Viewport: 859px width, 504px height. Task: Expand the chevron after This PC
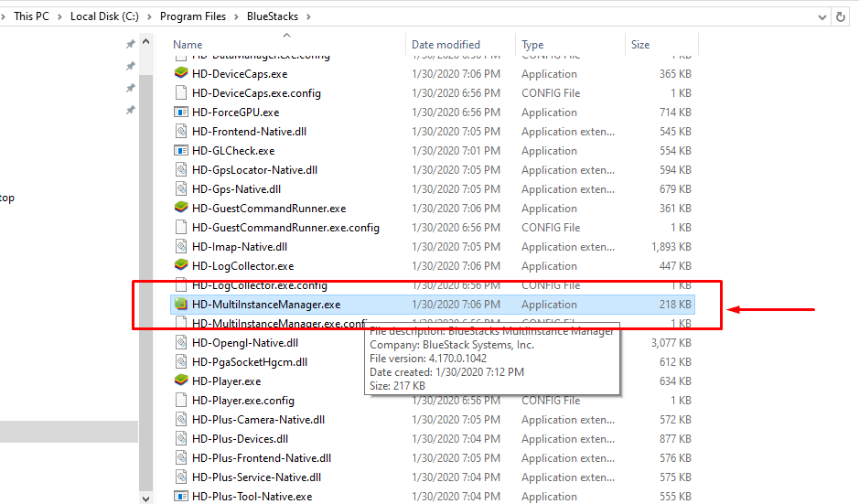(x=59, y=17)
